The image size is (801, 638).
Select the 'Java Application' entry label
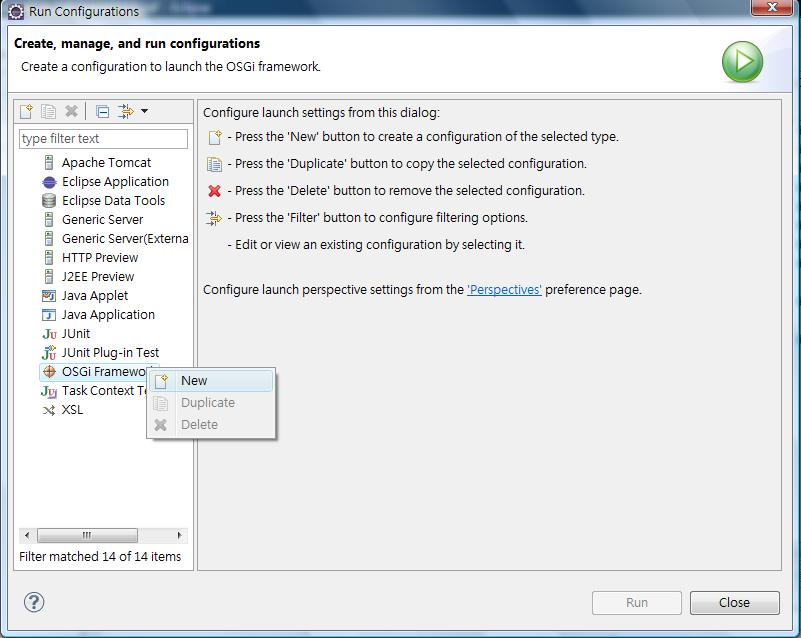(108, 315)
